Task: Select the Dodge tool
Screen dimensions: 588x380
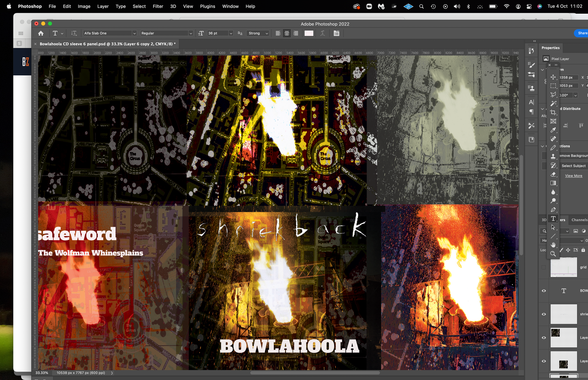Action: (x=553, y=201)
